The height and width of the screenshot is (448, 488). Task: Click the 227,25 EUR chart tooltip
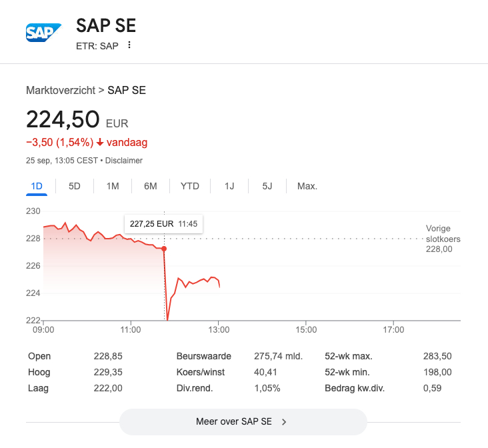(163, 224)
